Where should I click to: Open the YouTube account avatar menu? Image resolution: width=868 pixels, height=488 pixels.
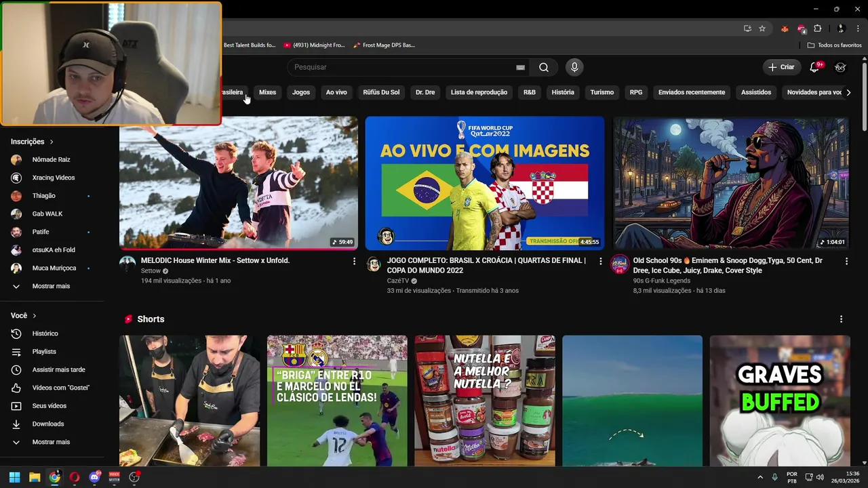(x=840, y=67)
